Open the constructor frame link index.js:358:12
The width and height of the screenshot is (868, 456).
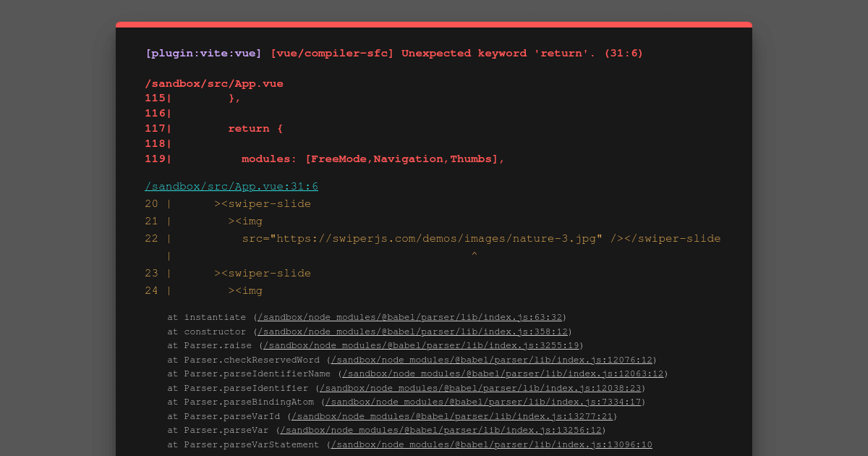pyautogui.click(x=412, y=332)
